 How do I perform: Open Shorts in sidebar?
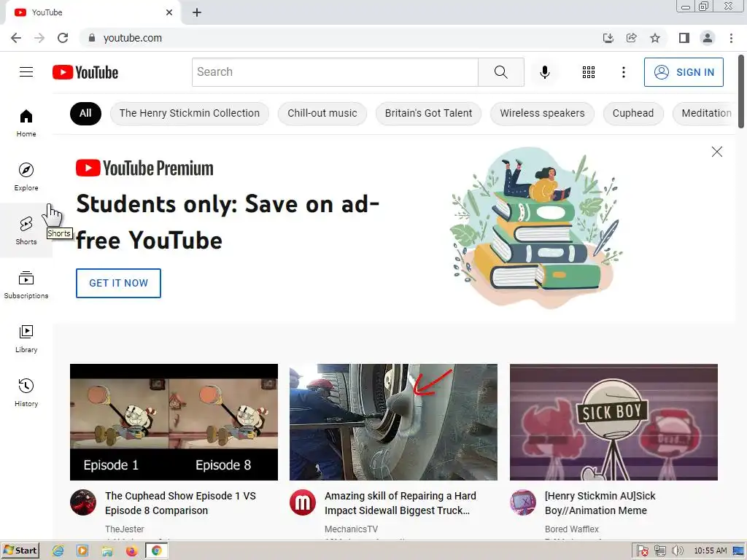(x=26, y=230)
